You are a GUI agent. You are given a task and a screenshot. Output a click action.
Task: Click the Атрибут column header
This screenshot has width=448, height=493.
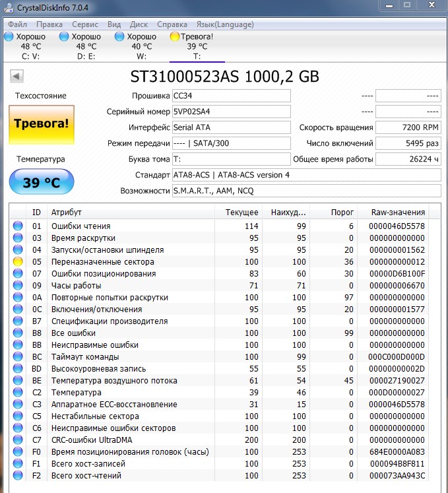click(x=131, y=213)
